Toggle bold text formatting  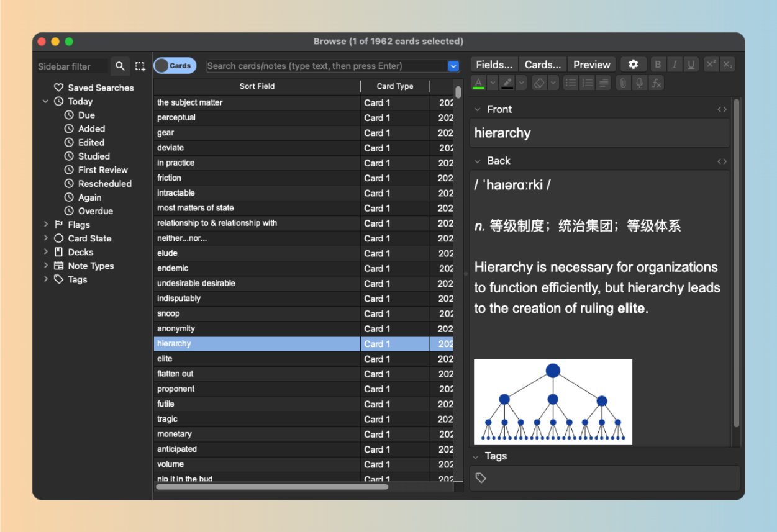pos(658,65)
